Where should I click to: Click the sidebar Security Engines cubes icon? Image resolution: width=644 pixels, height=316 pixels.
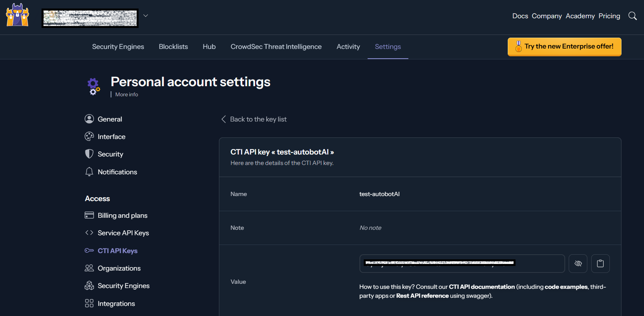(89, 285)
